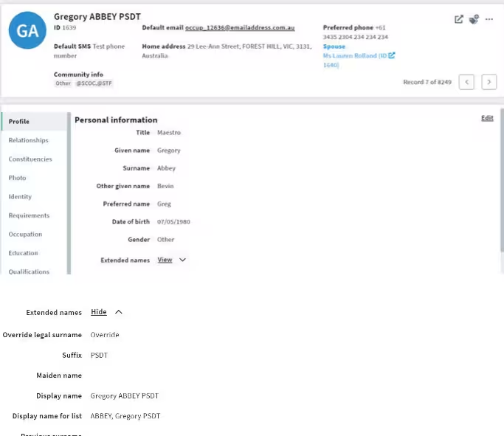The image size is (504, 436).
Task: Click Hide extended names link
Action: (x=99, y=312)
